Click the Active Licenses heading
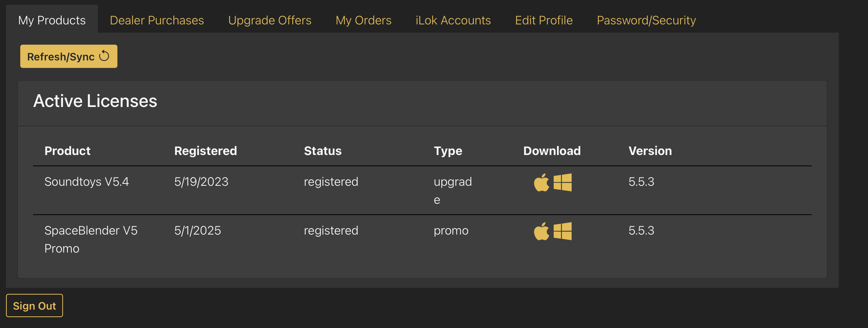Image resolution: width=868 pixels, height=328 pixels. 95,101
